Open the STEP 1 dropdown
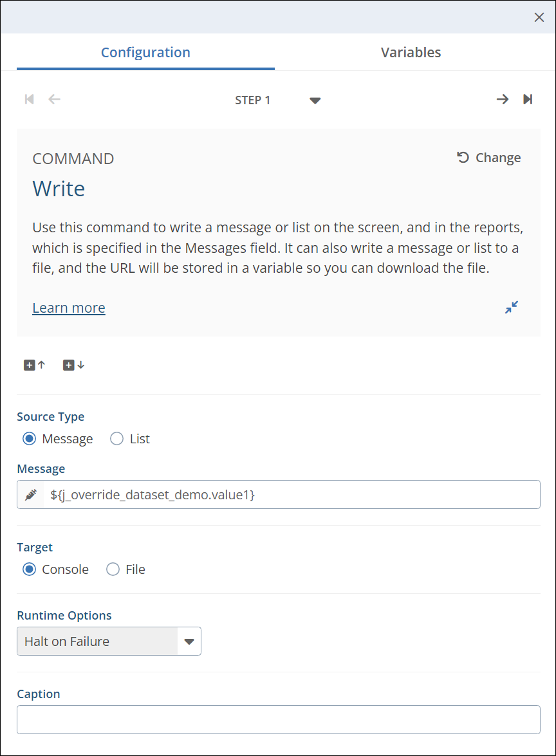556x756 pixels. pyautogui.click(x=315, y=100)
